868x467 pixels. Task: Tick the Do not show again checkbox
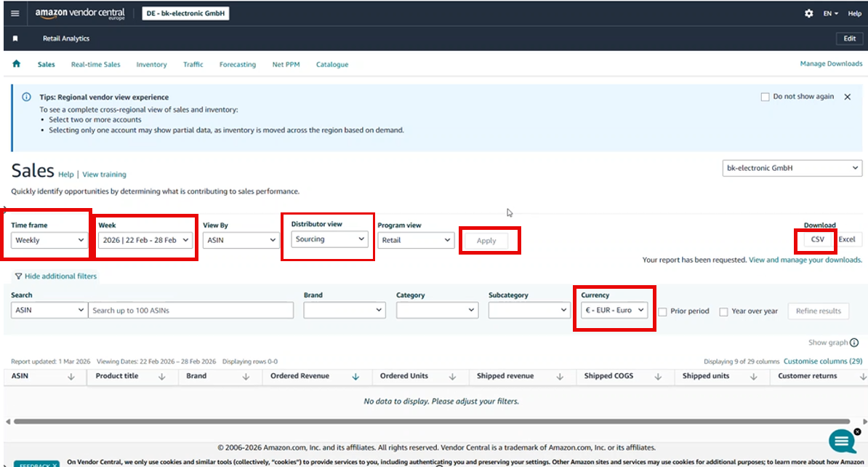[x=765, y=97]
